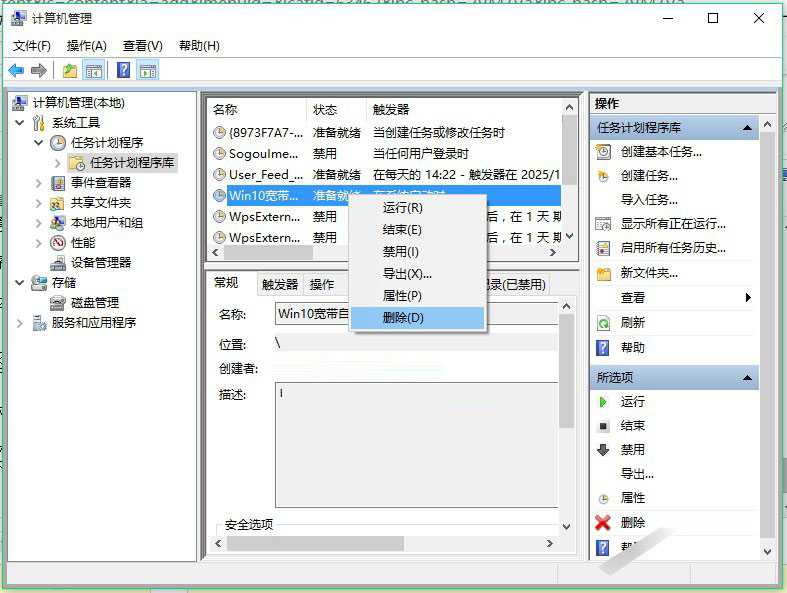Choose 删除(D) in the context menu
787x593 pixels.
coord(418,318)
